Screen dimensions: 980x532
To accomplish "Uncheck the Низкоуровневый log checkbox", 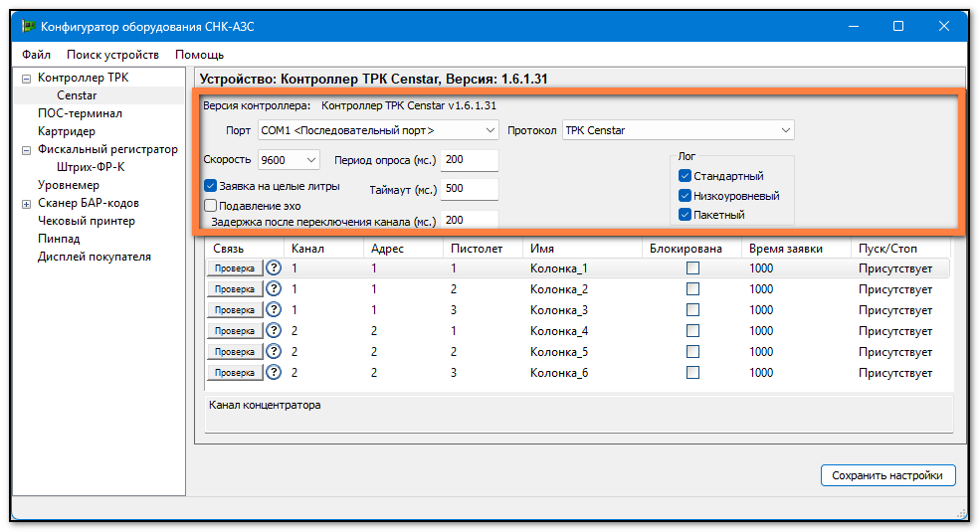I will 685,196.
